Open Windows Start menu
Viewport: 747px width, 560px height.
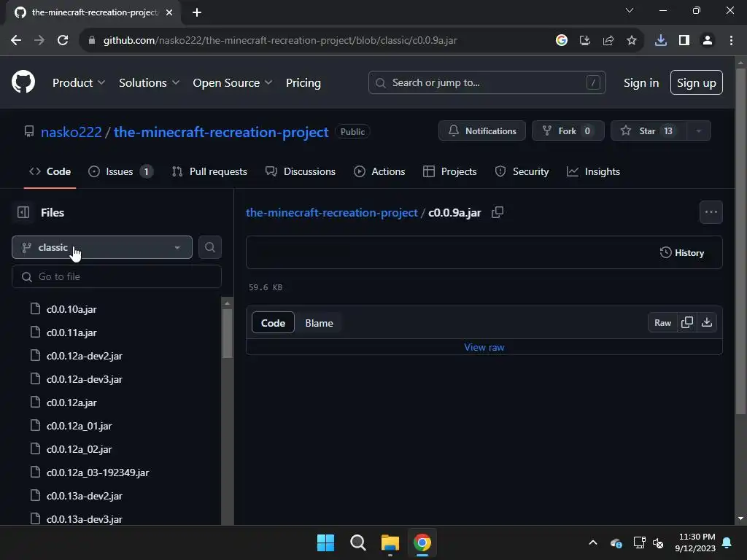pos(326,542)
